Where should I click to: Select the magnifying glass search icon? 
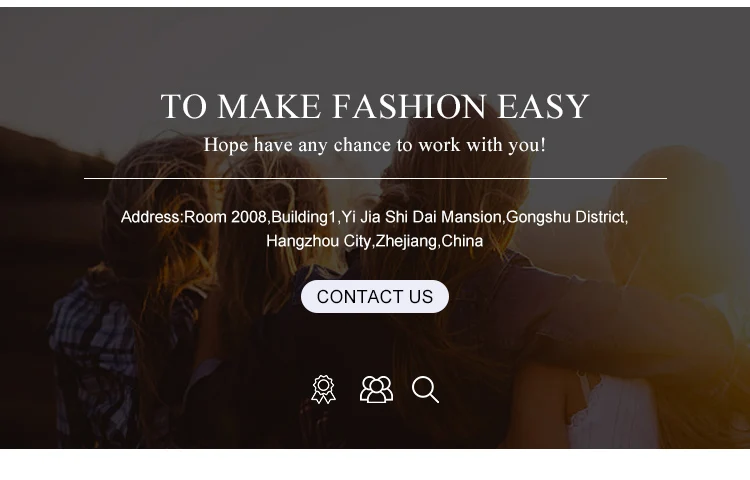click(425, 390)
